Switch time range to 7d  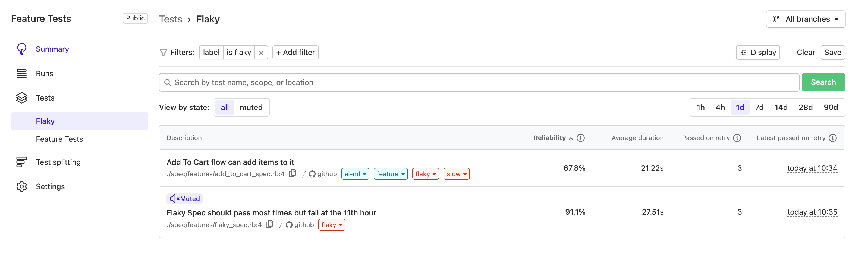click(x=759, y=107)
